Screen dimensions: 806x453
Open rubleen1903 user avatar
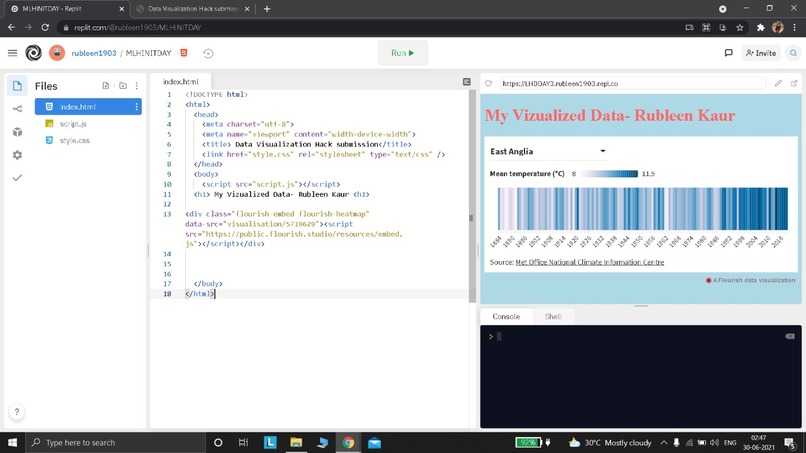[x=57, y=53]
